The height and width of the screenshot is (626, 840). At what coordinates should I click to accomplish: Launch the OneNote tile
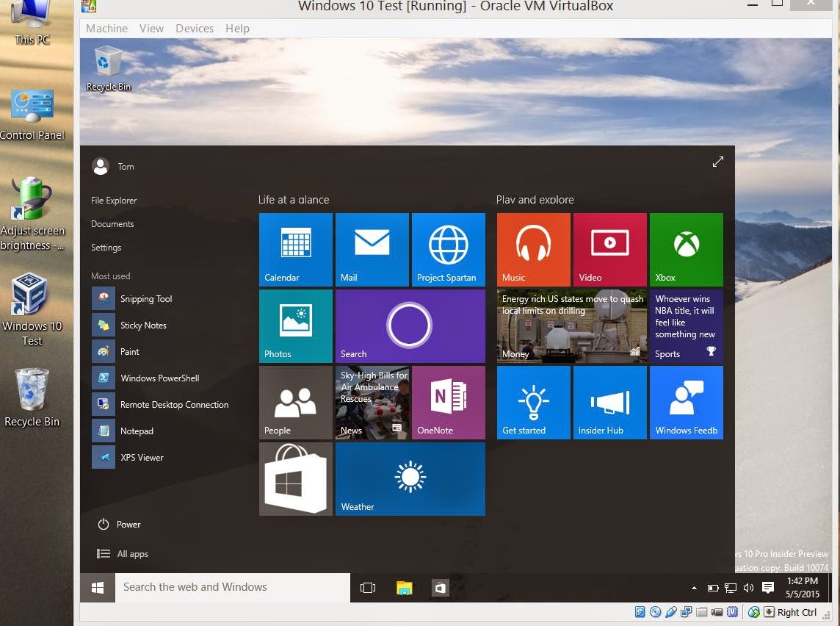pyautogui.click(x=449, y=403)
